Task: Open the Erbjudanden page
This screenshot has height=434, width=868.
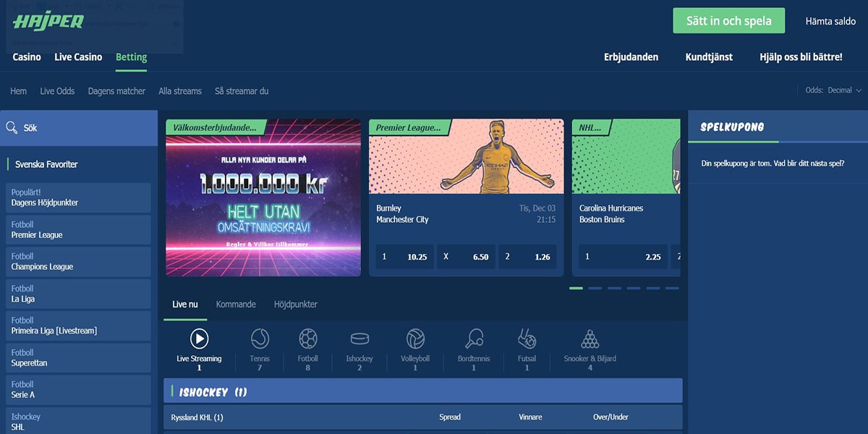Action: click(631, 57)
